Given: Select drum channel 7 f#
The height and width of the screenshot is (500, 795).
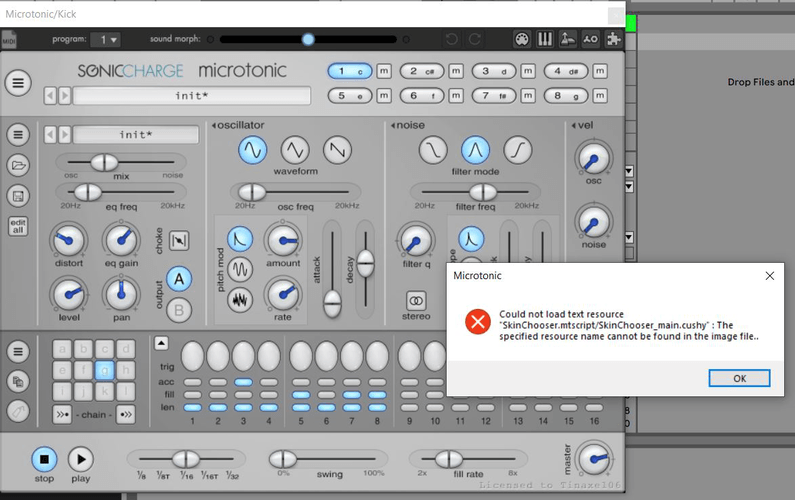Looking at the screenshot, I should point(494,95).
